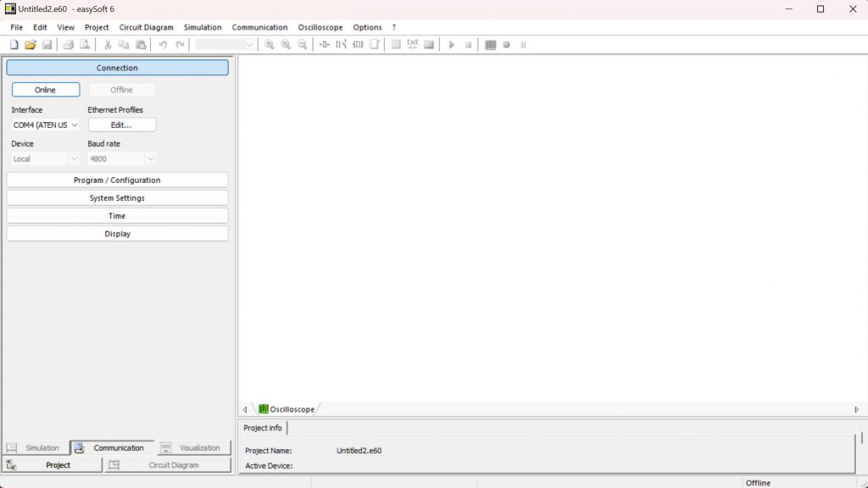
Task: Create a new project file
Action: click(x=14, y=44)
